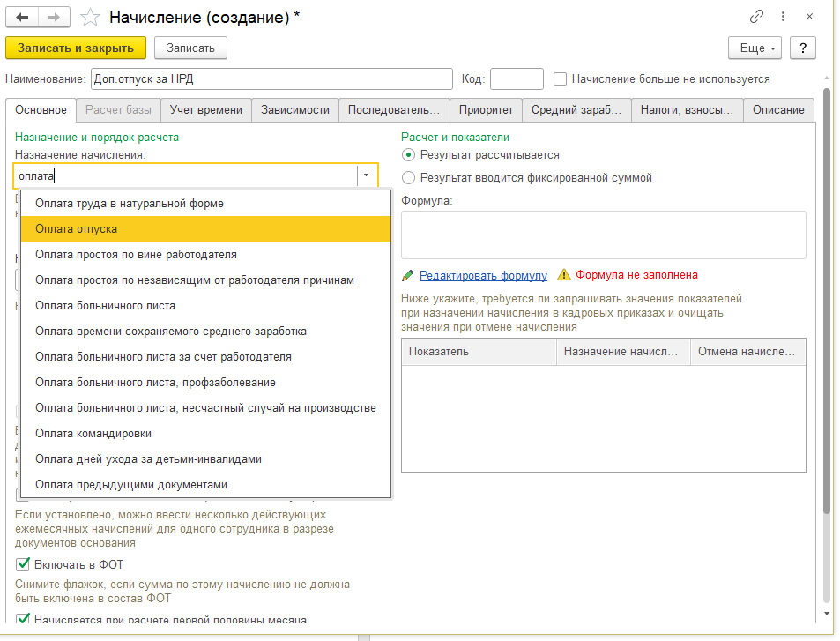Click the scrollbar up arrow
Image resolution: width=840 pixels, height=641 pixels.
[x=827, y=78]
